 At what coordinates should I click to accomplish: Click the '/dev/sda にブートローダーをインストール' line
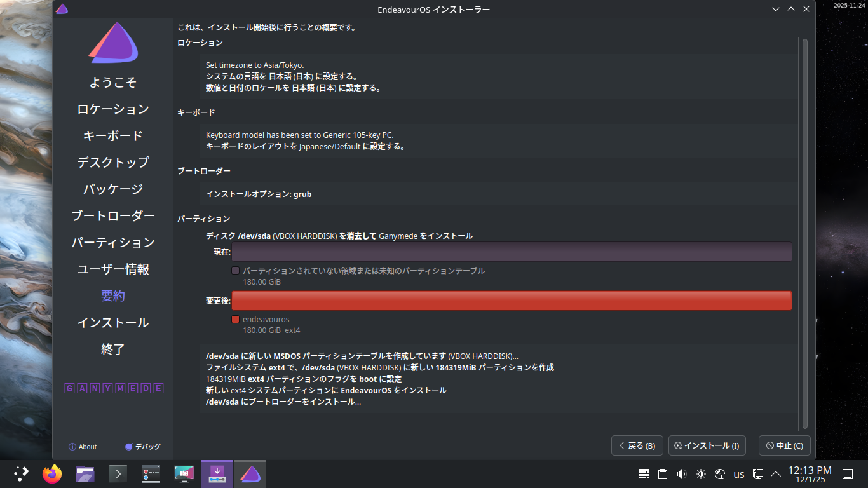(283, 402)
